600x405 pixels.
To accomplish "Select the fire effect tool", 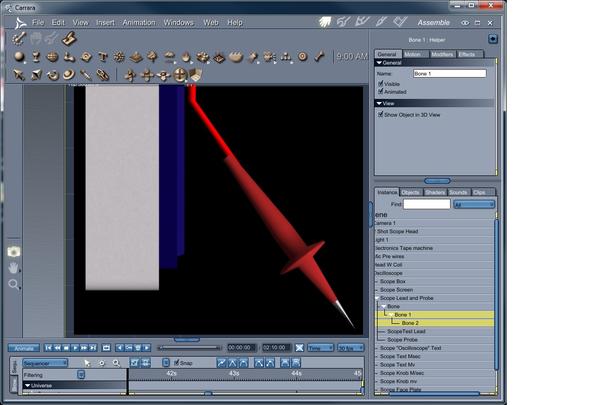I will (x=186, y=57).
